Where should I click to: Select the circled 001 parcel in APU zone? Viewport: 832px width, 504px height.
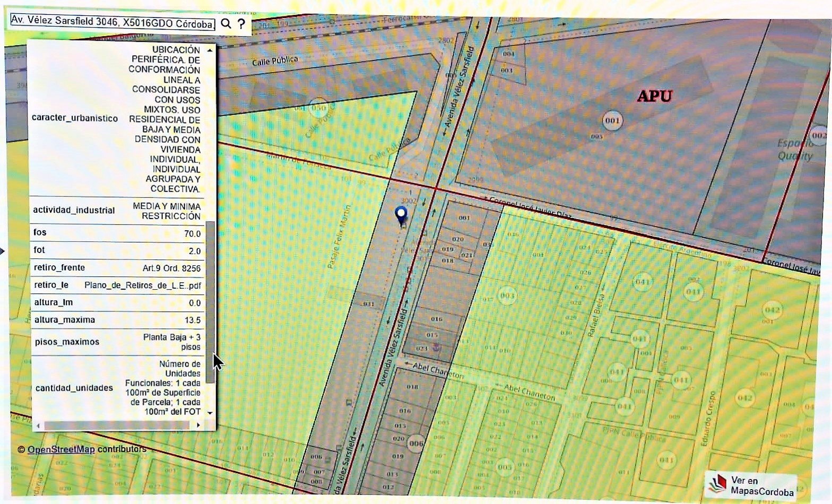click(x=612, y=120)
